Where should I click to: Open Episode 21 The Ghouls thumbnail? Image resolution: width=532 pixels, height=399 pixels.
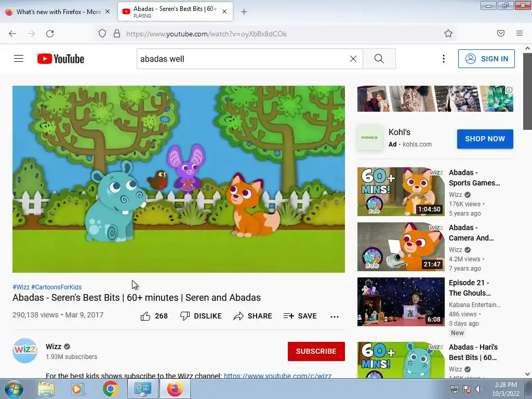pos(401,302)
